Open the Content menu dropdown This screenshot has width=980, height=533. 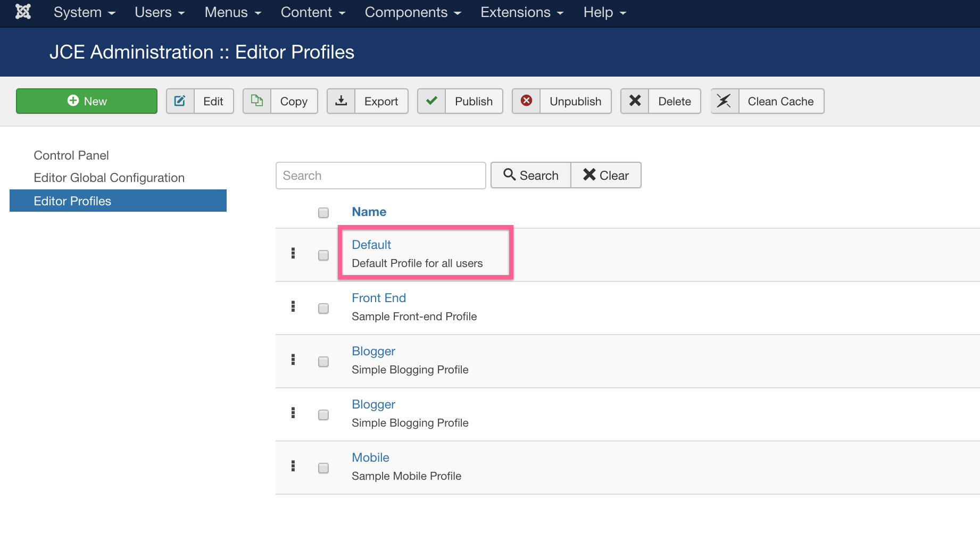313,12
